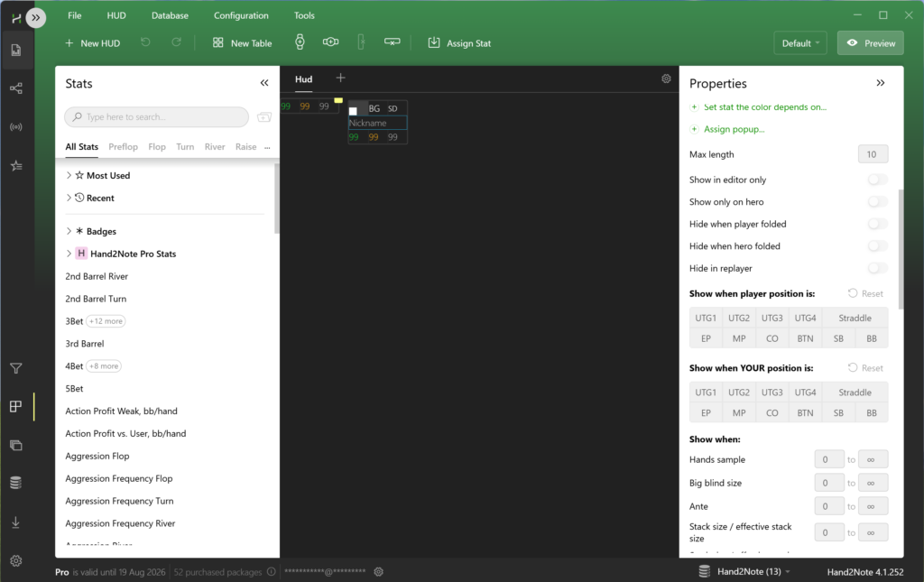Image resolution: width=924 pixels, height=582 pixels.
Task: Switch to Preflop stats tab
Action: [x=123, y=147]
